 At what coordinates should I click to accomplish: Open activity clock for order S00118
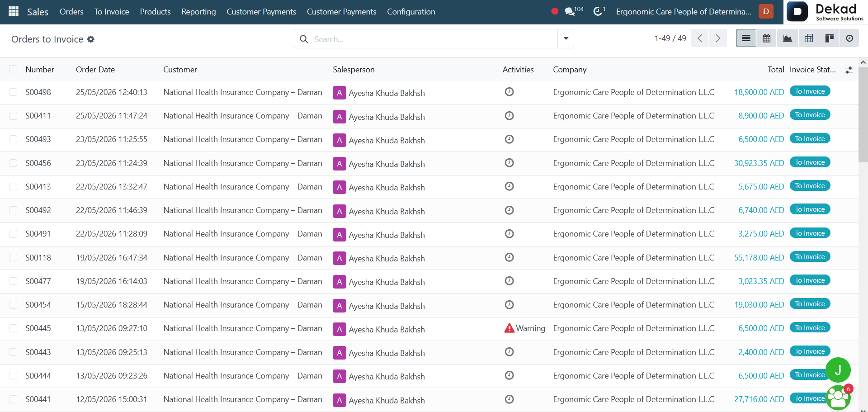click(x=509, y=257)
